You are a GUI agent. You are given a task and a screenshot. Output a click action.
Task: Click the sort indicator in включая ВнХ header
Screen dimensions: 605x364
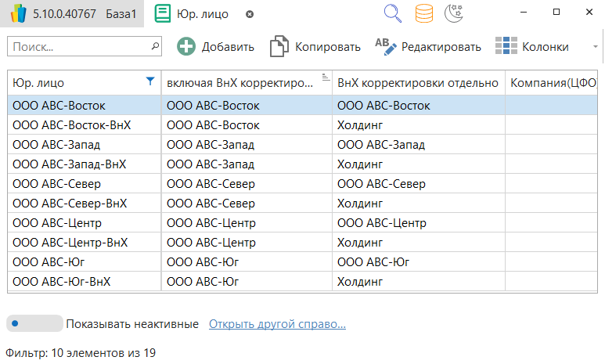[325, 77]
